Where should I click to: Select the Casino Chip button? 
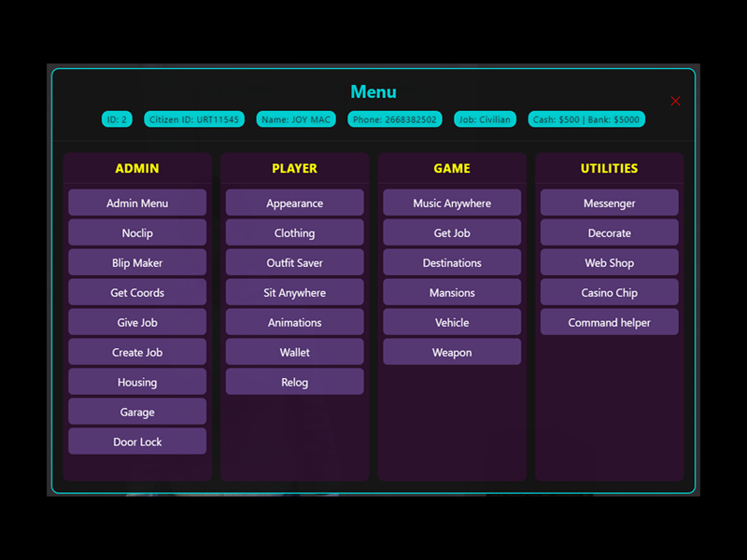click(x=609, y=293)
